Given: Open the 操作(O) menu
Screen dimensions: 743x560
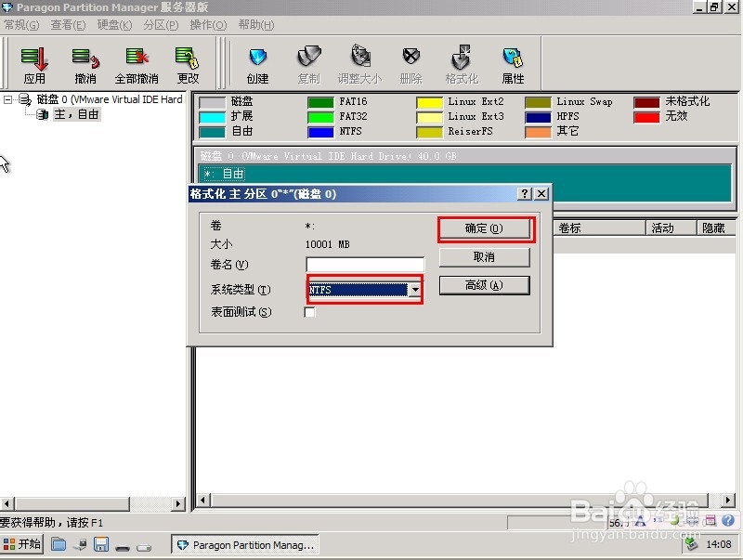Looking at the screenshot, I should 208,25.
